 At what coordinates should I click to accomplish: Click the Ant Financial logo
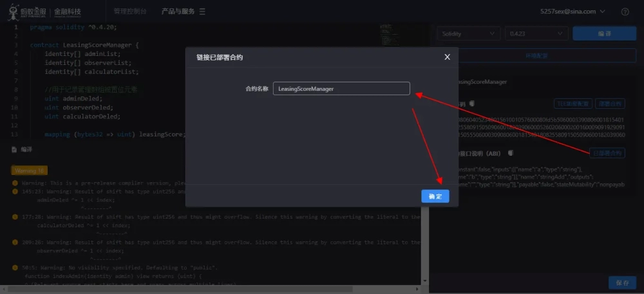(x=45, y=12)
